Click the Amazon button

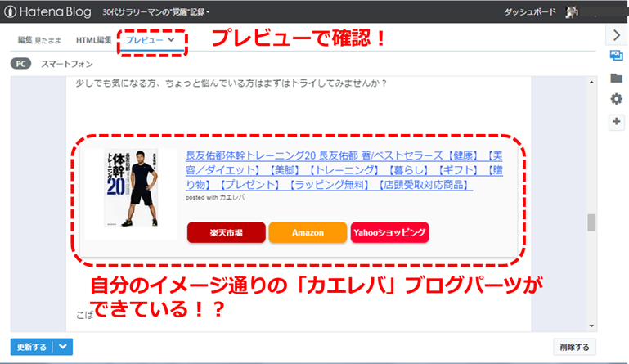(308, 232)
